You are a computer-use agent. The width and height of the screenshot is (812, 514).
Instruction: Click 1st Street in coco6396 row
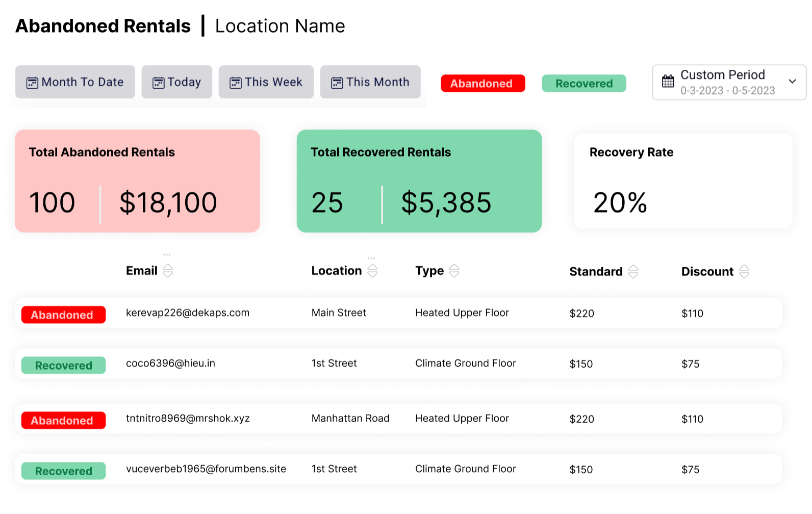[x=334, y=363]
